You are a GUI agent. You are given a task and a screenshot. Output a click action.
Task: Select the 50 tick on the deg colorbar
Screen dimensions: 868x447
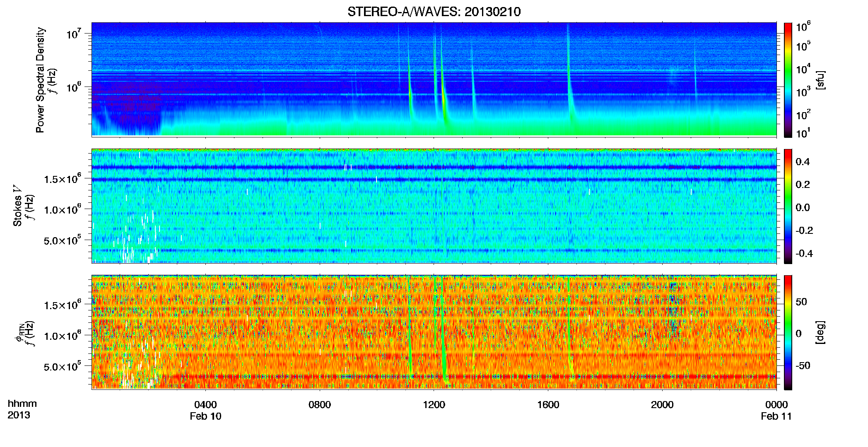coord(801,302)
